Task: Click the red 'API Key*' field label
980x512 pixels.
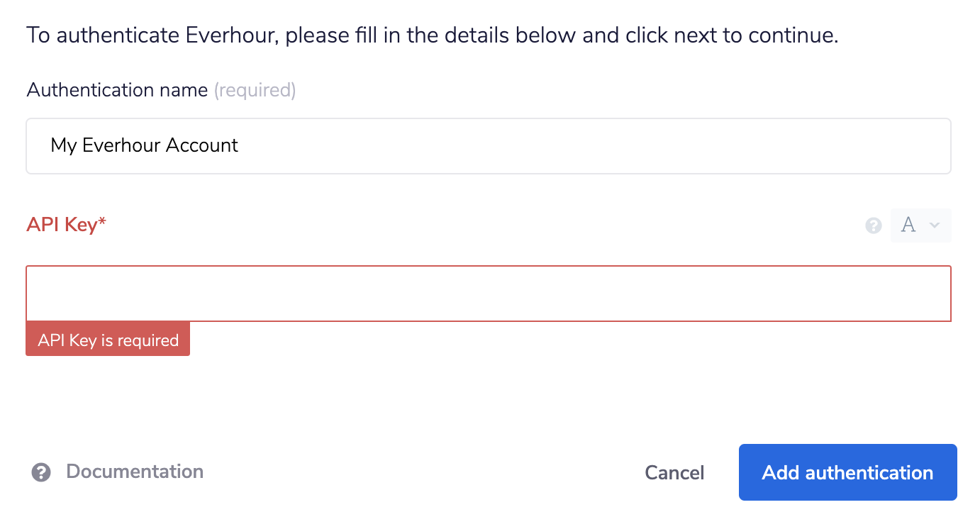Action: [66, 224]
